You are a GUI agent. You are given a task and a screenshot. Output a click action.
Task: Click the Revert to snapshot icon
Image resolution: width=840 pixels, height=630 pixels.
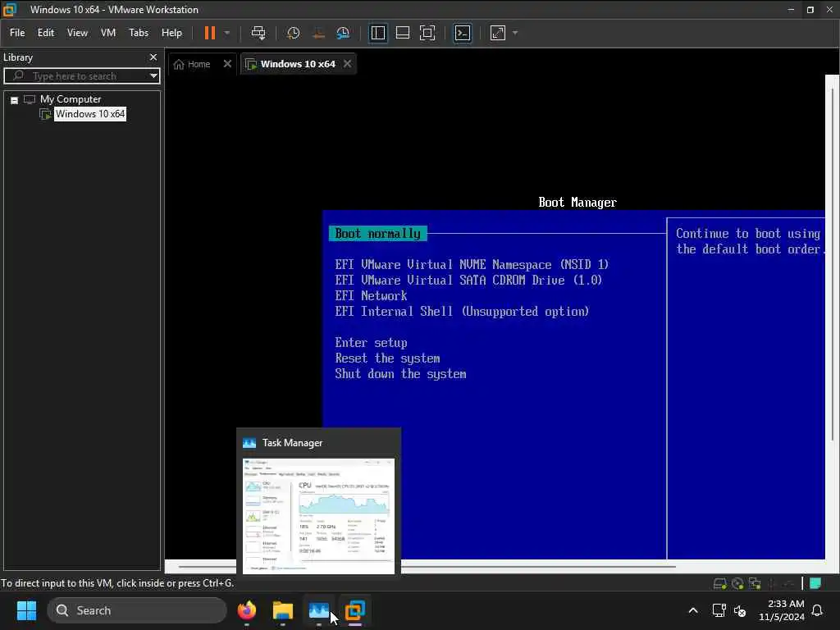click(x=318, y=33)
